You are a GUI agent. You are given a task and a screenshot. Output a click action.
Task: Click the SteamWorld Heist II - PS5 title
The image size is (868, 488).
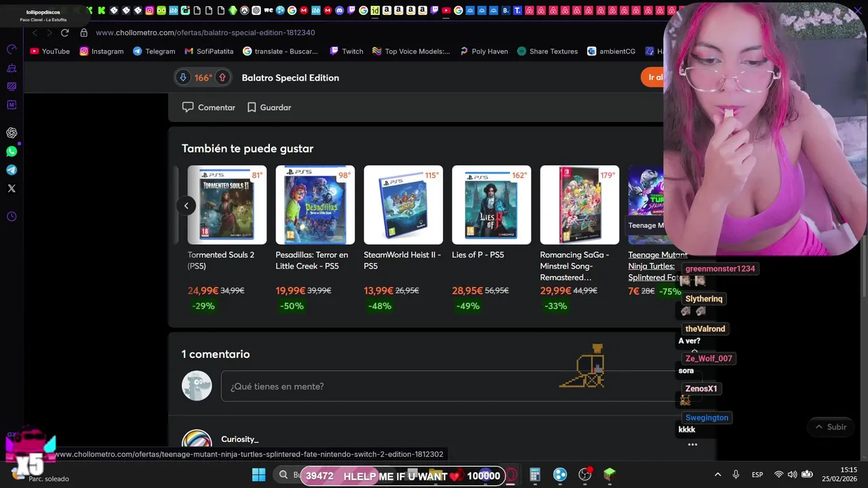pos(402,260)
